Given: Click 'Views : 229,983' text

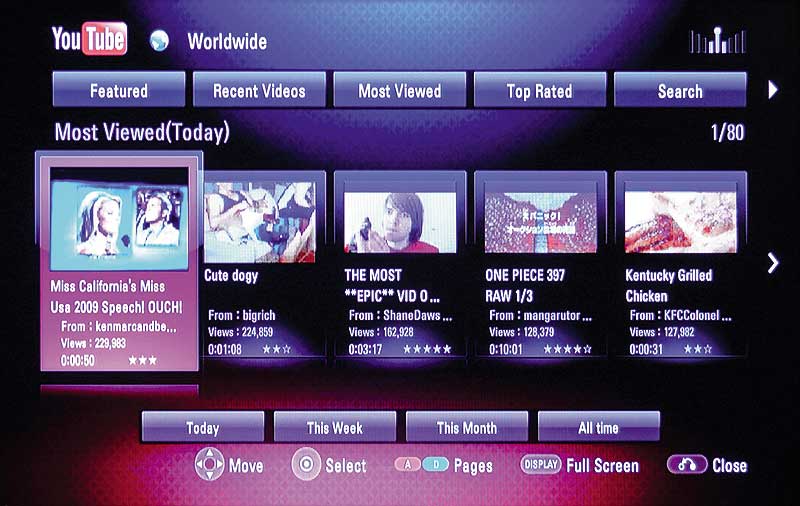Looking at the screenshot, I should (93, 343).
